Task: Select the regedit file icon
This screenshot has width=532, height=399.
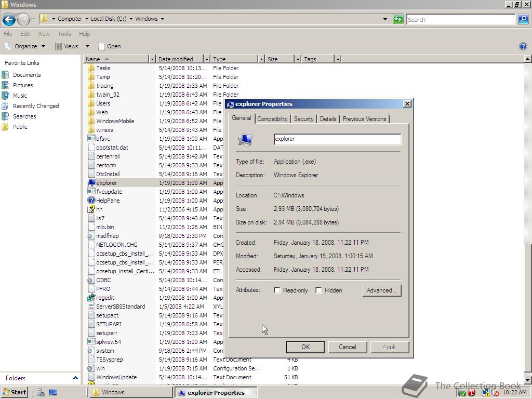Action: [x=91, y=297]
